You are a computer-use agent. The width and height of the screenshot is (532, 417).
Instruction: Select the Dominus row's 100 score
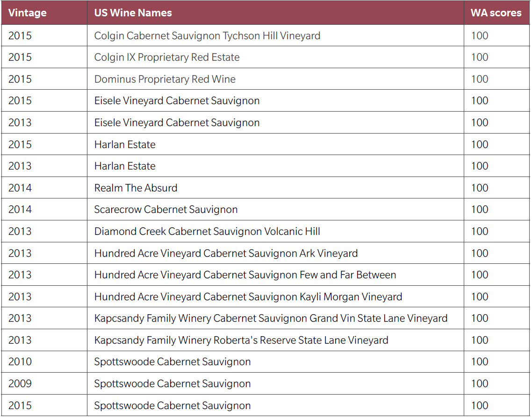480,79
